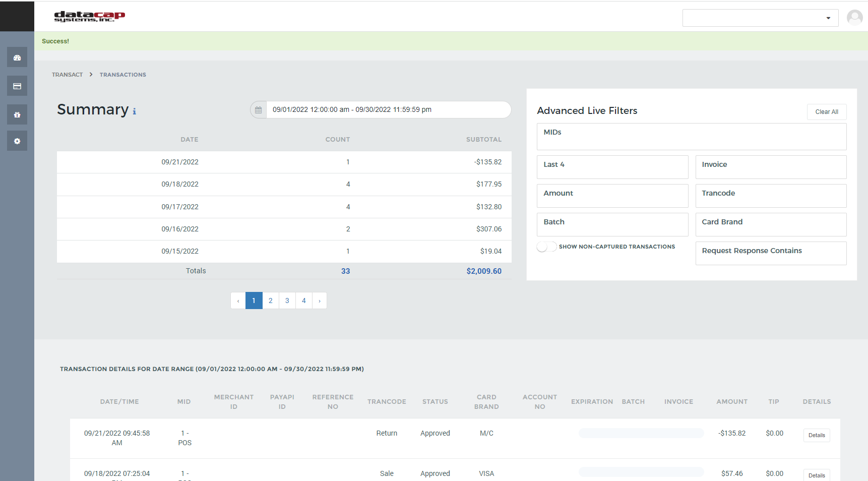The height and width of the screenshot is (481, 868).
Task: Select the credit card Transactions icon
Action: point(17,86)
